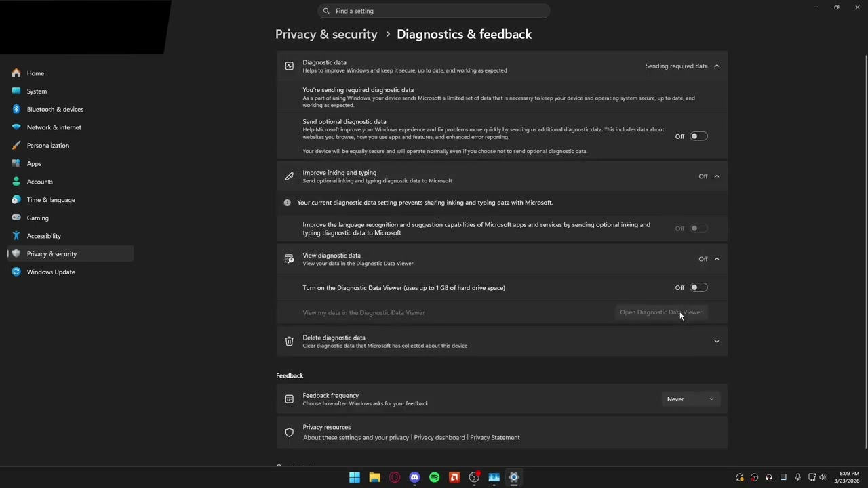Open Spotify from the taskbar
This screenshot has height=488, width=868.
click(434, 477)
